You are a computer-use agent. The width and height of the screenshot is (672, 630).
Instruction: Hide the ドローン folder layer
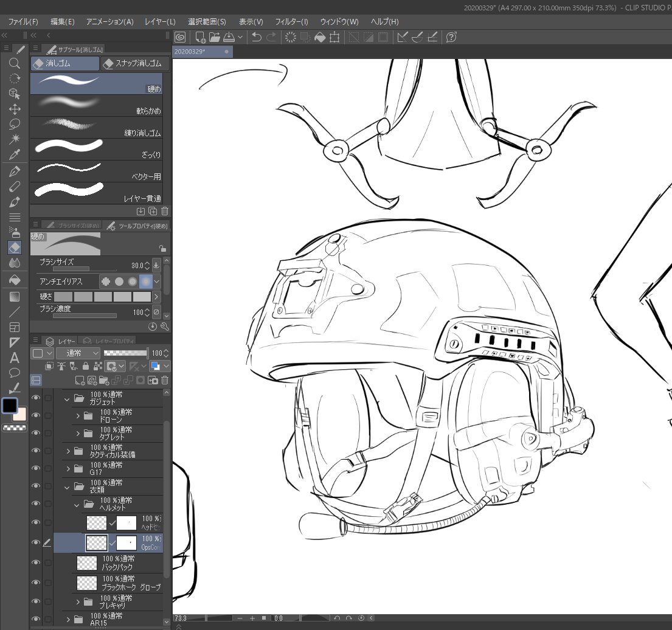pyautogui.click(x=36, y=415)
